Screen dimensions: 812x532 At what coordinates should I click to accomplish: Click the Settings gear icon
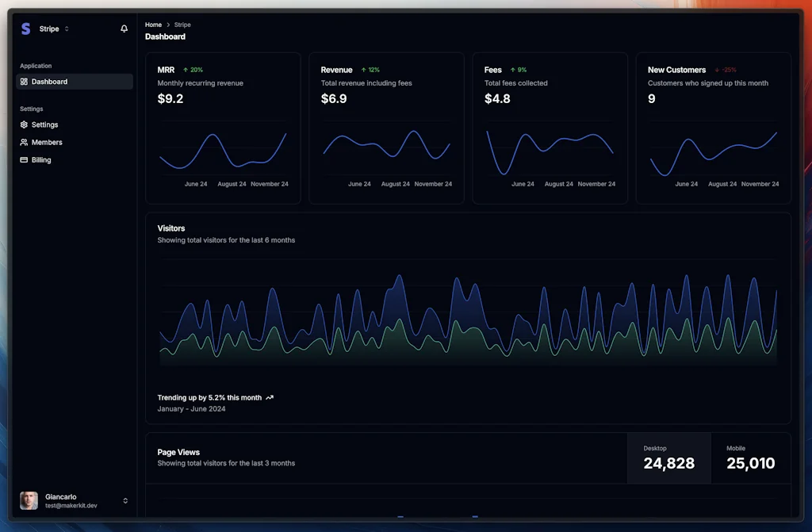[x=24, y=124]
